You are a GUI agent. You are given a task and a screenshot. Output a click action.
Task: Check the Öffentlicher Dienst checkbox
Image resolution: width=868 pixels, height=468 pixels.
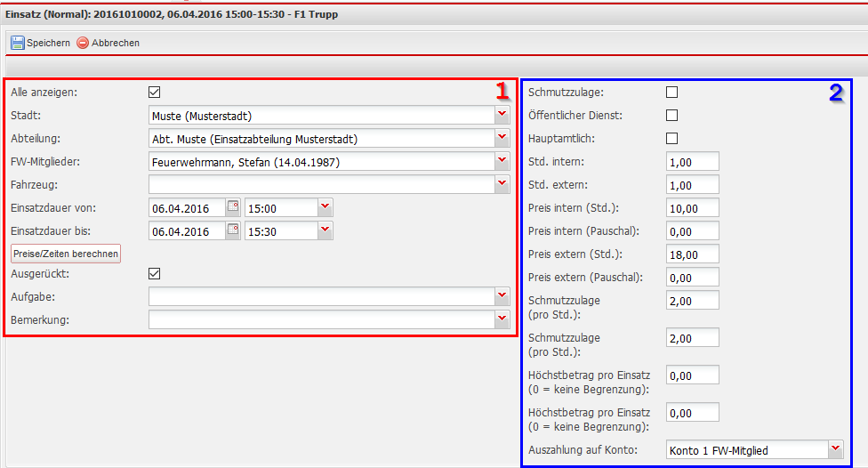[x=672, y=115]
